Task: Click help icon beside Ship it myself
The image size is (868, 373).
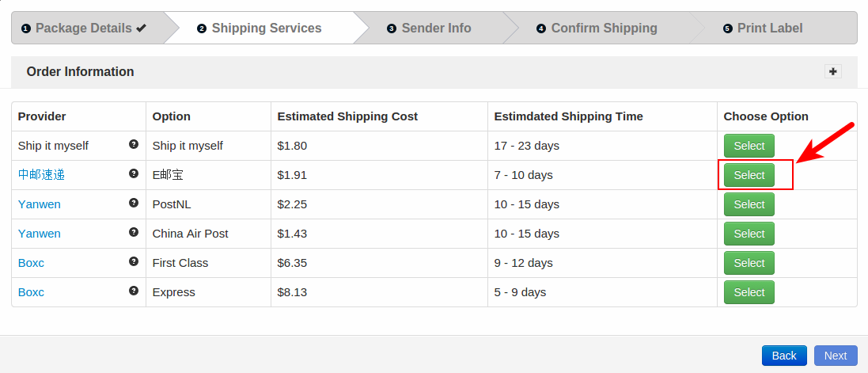Action: click(x=134, y=144)
